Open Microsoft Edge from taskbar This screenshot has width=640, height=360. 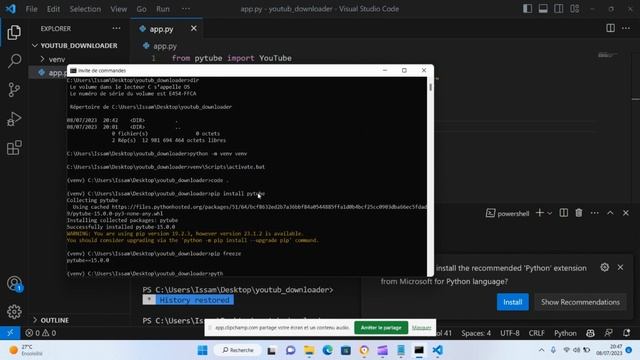(327, 350)
